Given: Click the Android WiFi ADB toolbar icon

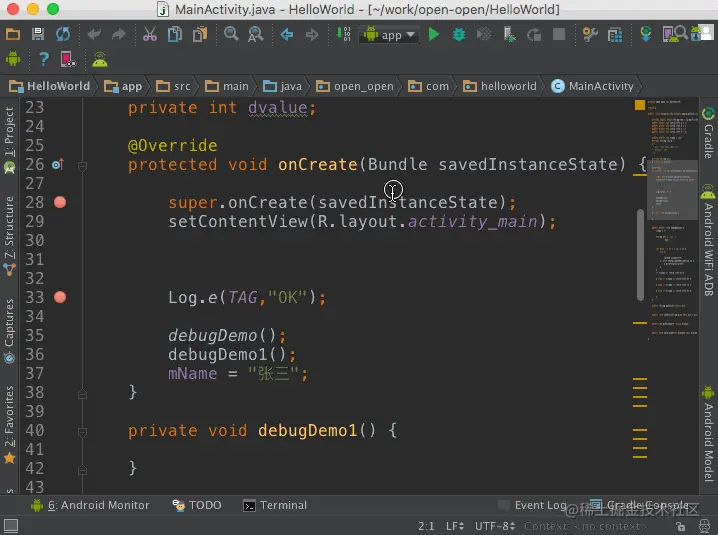Looking at the screenshot, I should [x=100, y=60].
